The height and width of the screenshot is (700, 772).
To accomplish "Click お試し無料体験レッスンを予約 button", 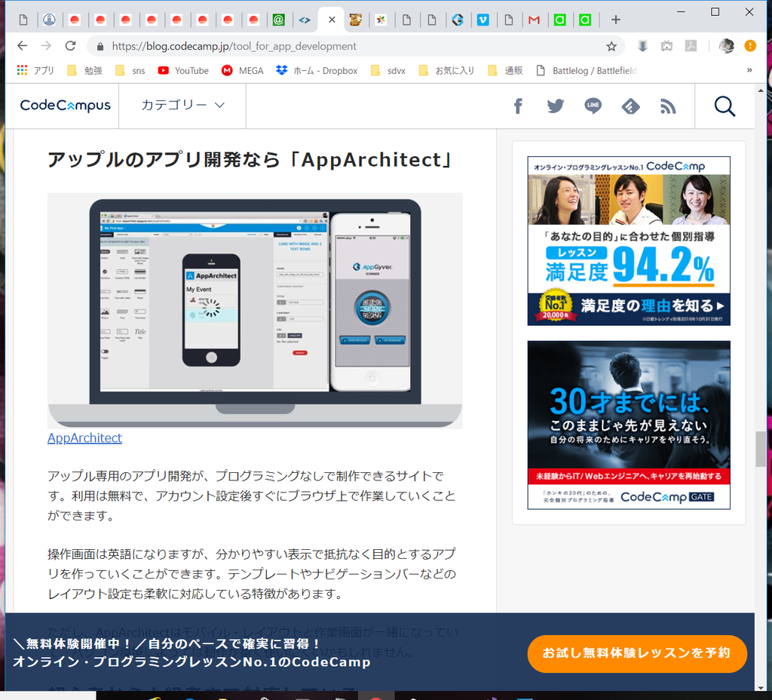I will pyautogui.click(x=637, y=654).
